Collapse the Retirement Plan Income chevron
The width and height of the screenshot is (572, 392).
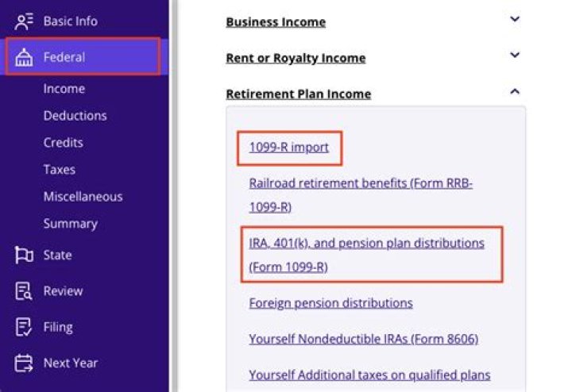tap(515, 92)
